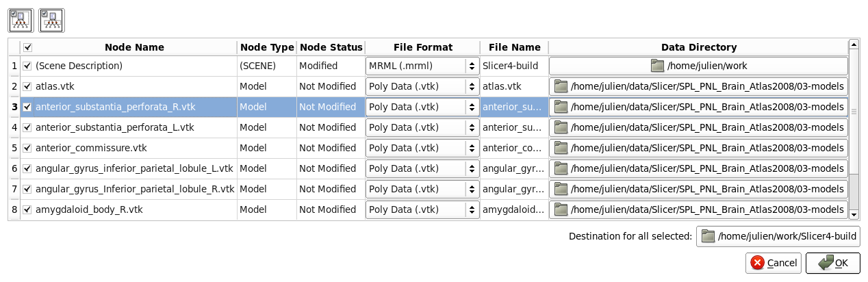The image size is (868, 282).
Task: Open folder chooser for Scene Description row
Action: coord(698,66)
